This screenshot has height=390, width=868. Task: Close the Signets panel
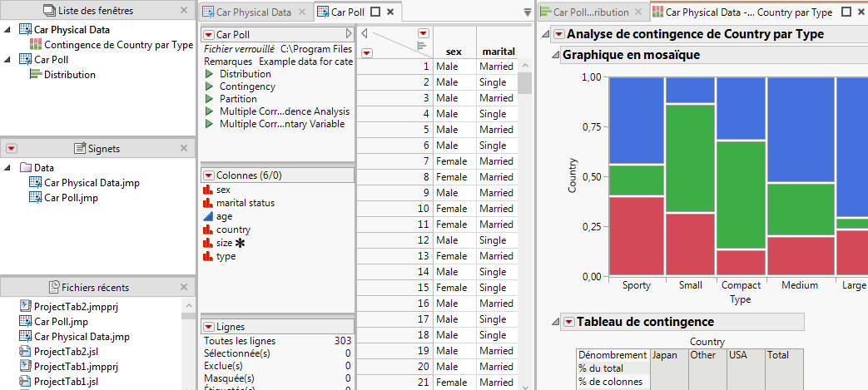184,148
